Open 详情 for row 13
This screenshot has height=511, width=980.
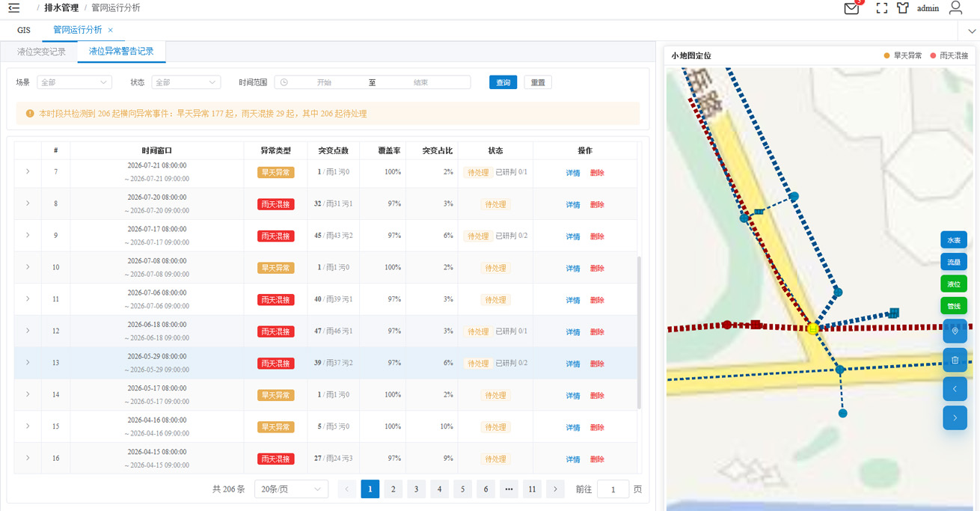pyautogui.click(x=573, y=364)
